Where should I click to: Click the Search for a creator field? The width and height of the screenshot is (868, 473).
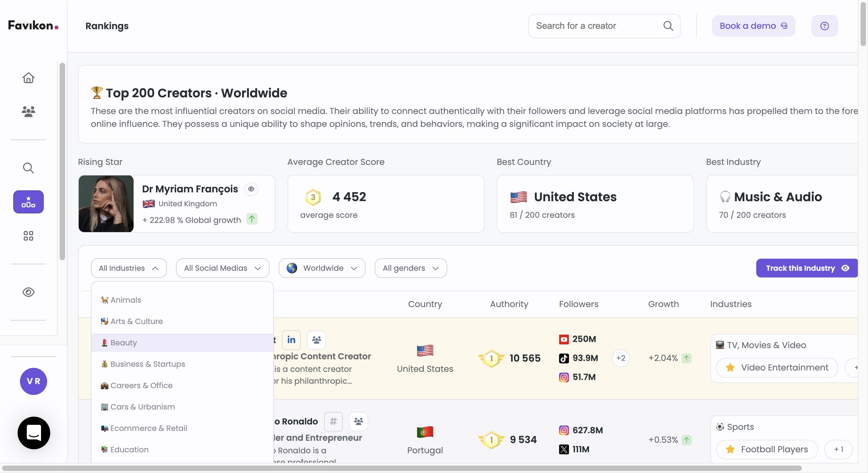coord(597,26)
